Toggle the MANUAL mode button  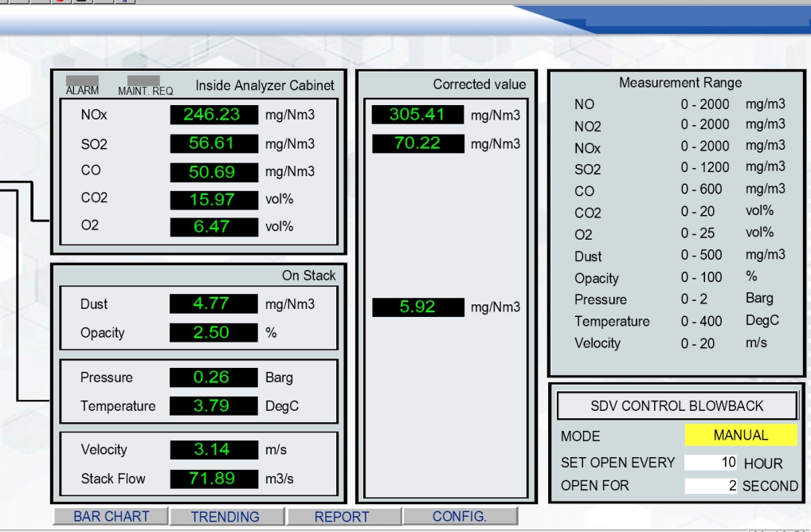[x=740, y=436]
